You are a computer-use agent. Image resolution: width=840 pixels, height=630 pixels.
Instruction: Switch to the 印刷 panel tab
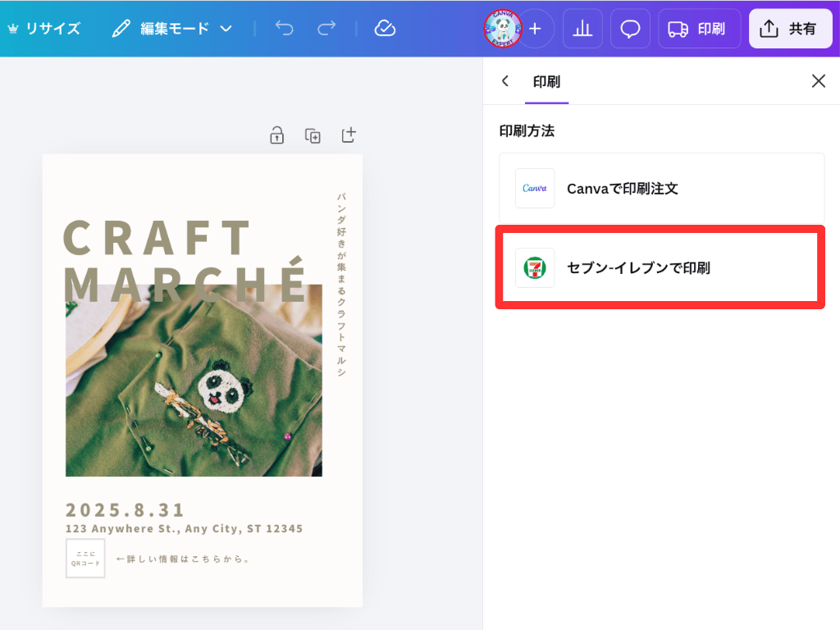[546, 82]
